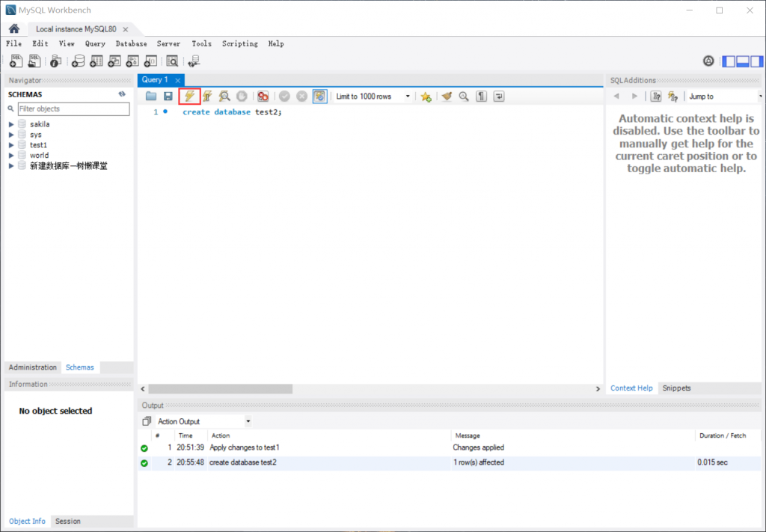The image size is (766, 532).
Task: Search table data icon
Action: pos(172,61)
